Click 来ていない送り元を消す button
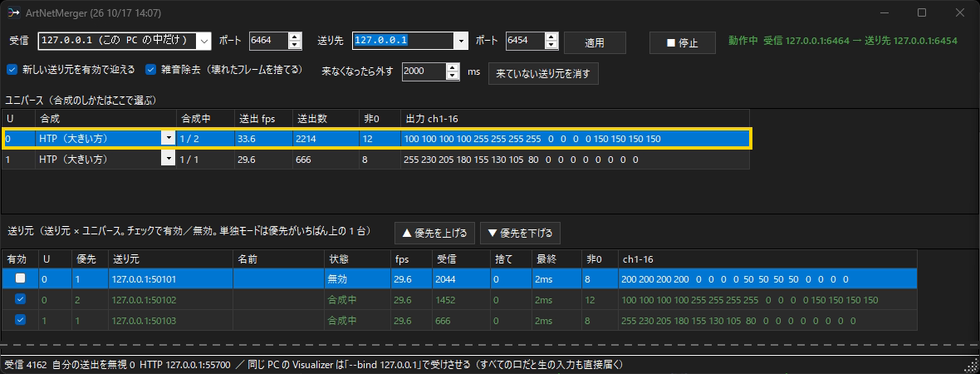The image size is (980, 374). 543,73
